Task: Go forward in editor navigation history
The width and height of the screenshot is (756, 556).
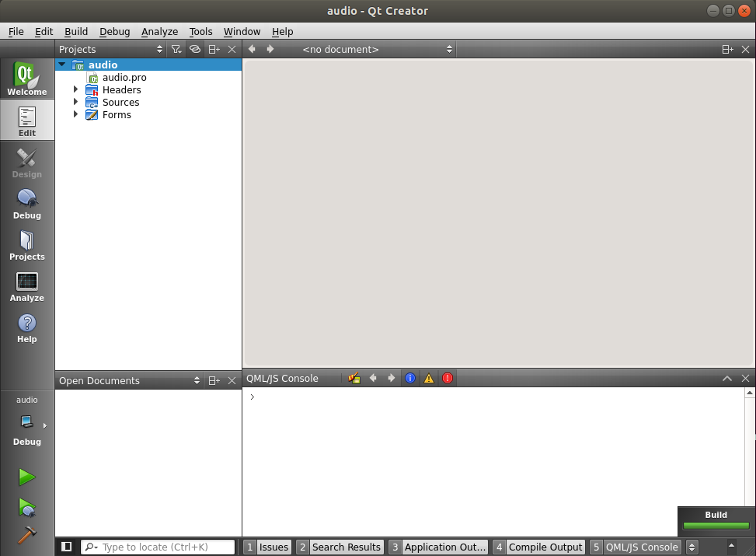Action: tap(270, 49)
